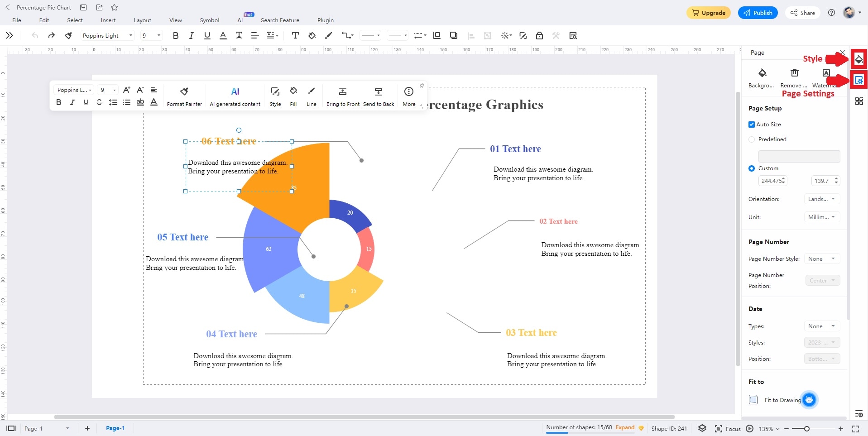The image size is (868, 436).
Task: Click the layers icon in status bar
Action: pos(702,428)
